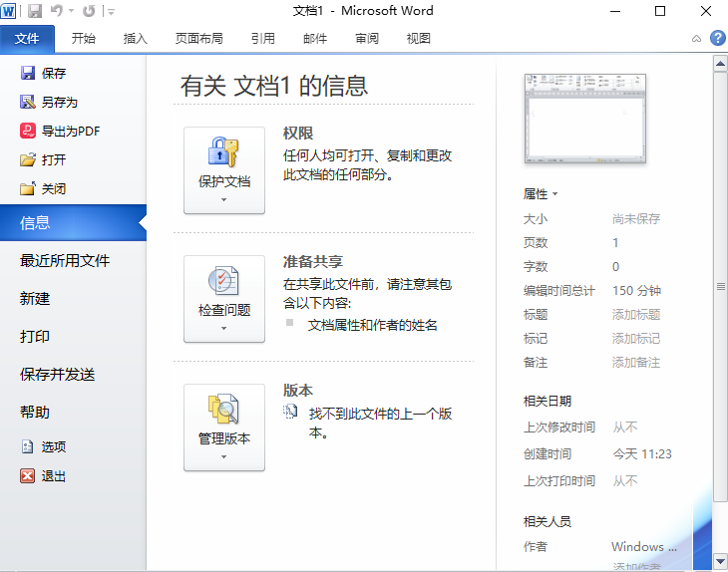Image resolution: width=728 pixels, height=572 pixels.
Task: Click the Open folder icon
Action: click(28, 159)
